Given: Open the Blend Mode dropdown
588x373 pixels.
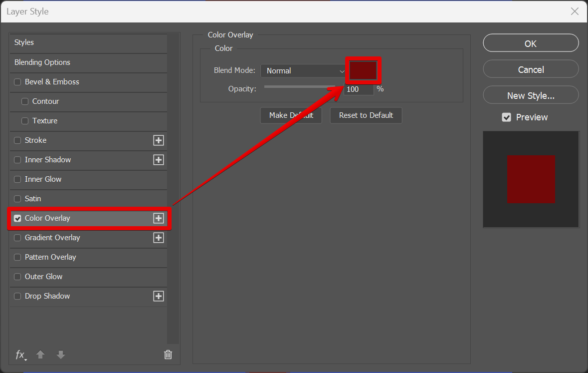Looking at the screenshot, I should [303, 70].
